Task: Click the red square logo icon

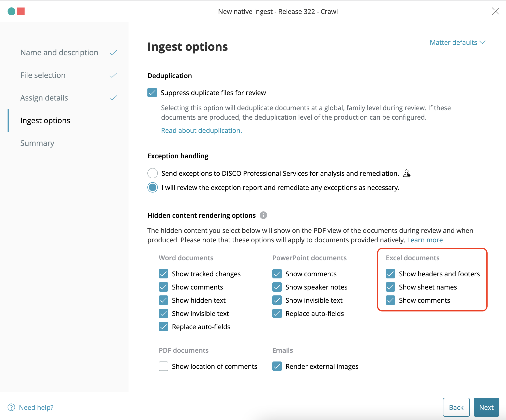Action: (x=21, y=11)
